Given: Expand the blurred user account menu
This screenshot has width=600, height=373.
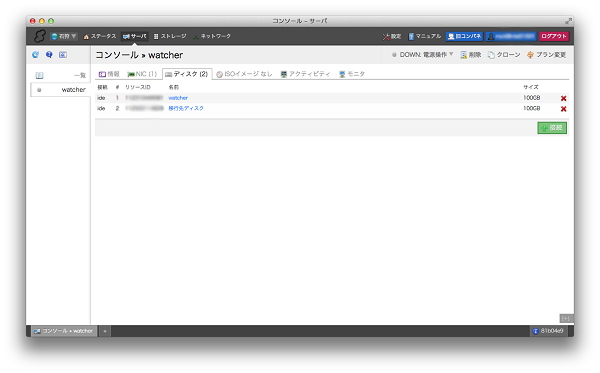Looking at the screenshot, I should pyautogui.click(x=511, y=36).
